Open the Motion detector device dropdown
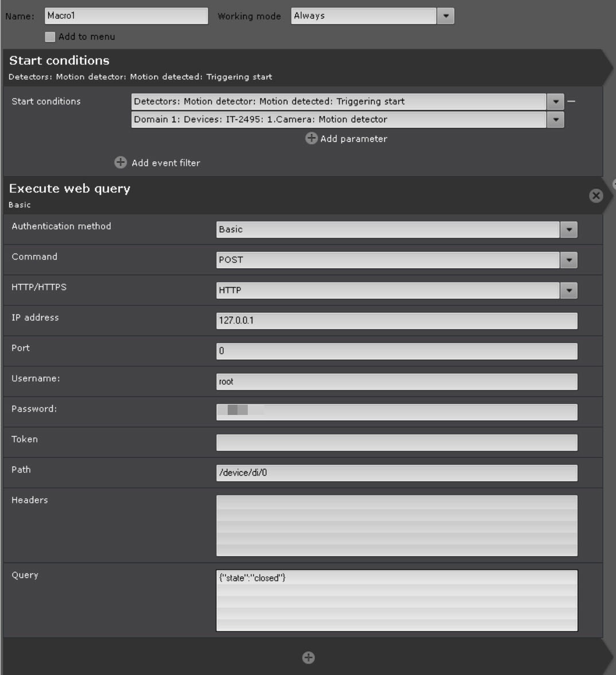This screenshot has height=675, width=616. pos(555,119)
